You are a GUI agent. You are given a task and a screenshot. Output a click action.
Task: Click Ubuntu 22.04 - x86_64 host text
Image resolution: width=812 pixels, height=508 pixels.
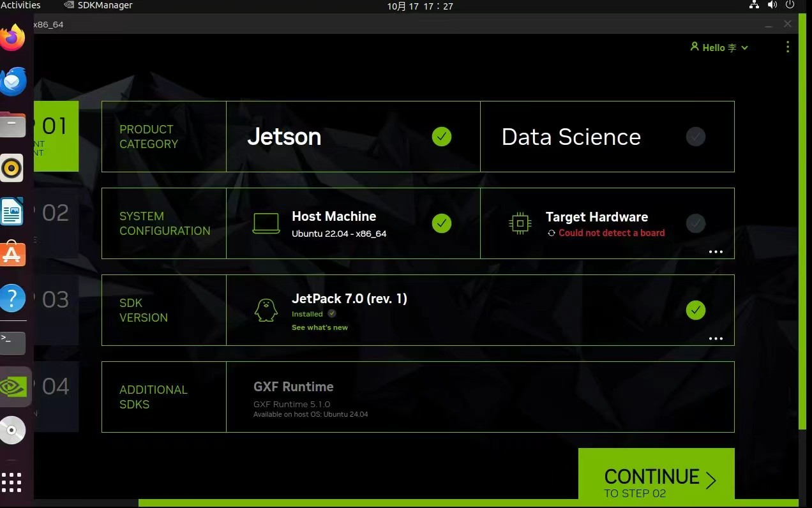[339, 234]
